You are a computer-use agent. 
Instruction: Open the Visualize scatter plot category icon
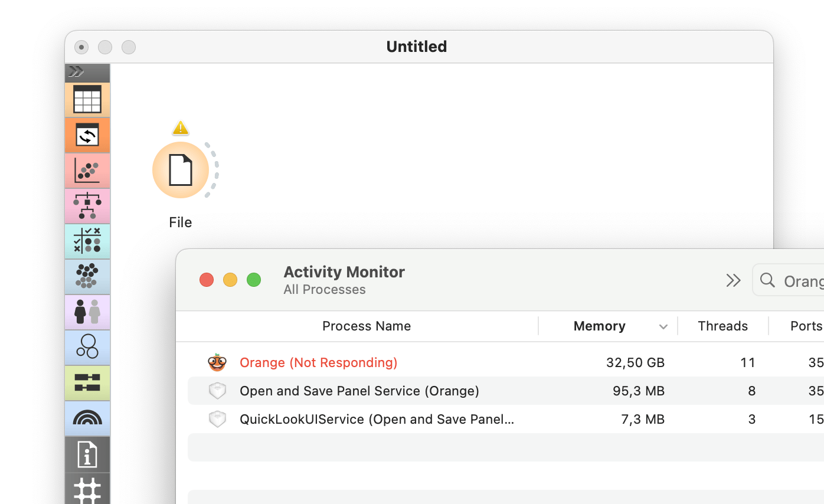point(87,171)
